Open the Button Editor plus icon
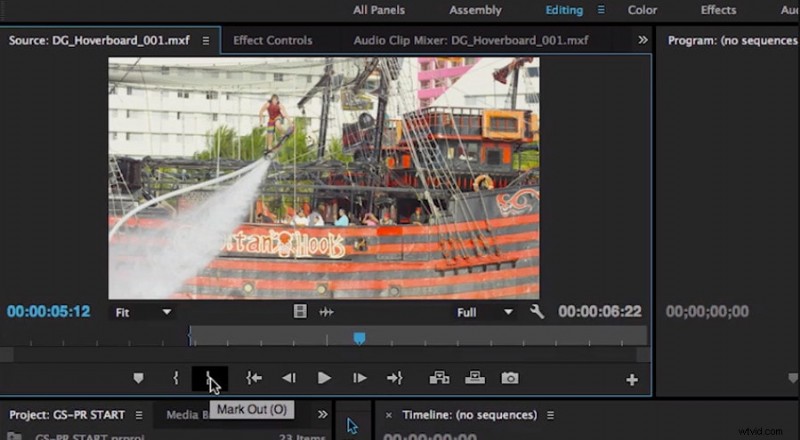 (x=632, y=380)
